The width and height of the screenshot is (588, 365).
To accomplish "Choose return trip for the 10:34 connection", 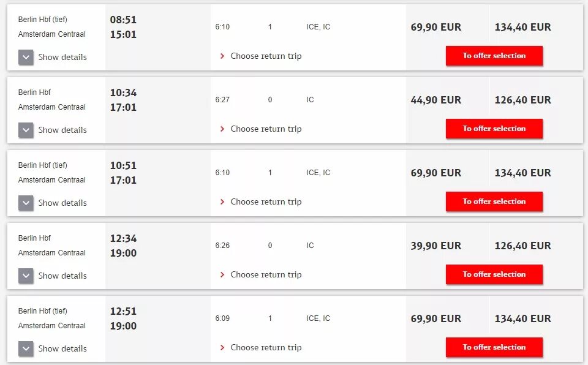I will point(266,129).
